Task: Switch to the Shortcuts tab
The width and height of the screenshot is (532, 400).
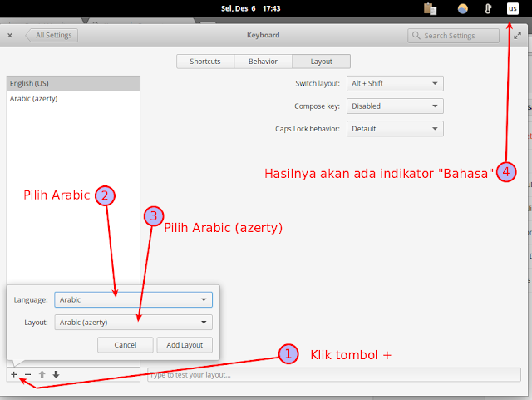Action: pos(205,62)
